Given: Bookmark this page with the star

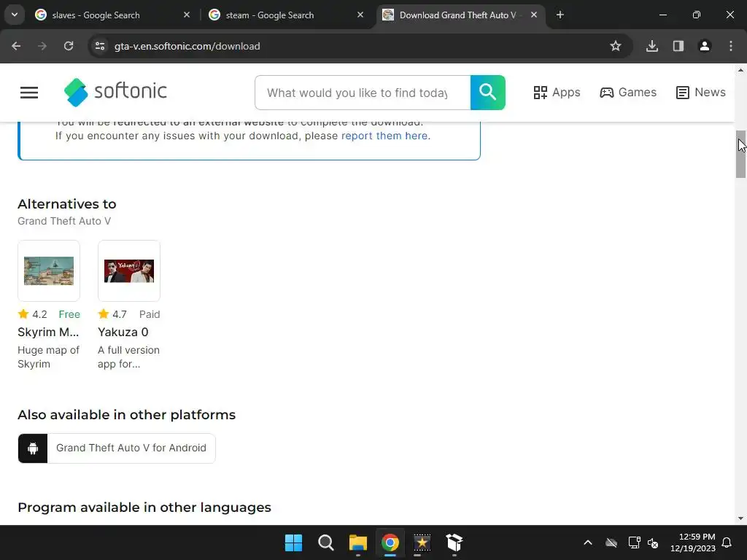Looking at the screenshot, I should [616, 46].
